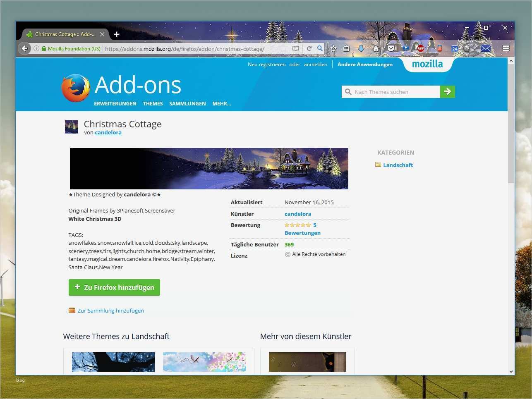The image size is (532, 399).
Task: Open the Downloads arrow panel
Action: (361, 48)
